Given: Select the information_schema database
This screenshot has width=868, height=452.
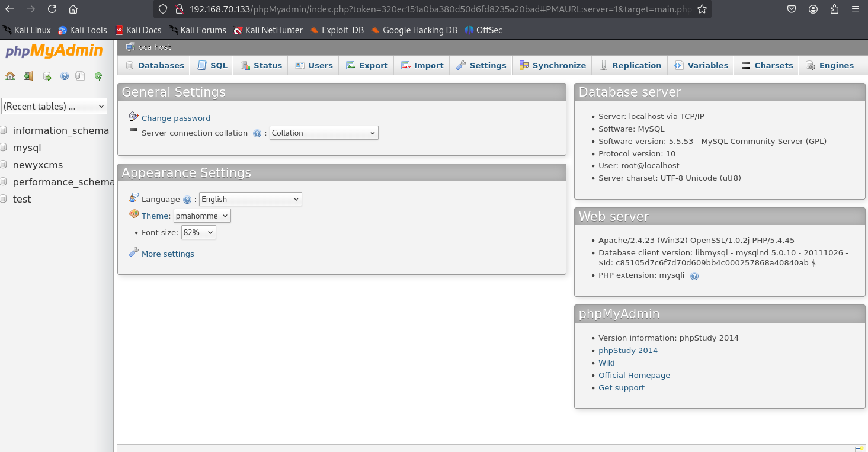Looking at the screenshot, I should pyautogui.click(x=61, y=130).
